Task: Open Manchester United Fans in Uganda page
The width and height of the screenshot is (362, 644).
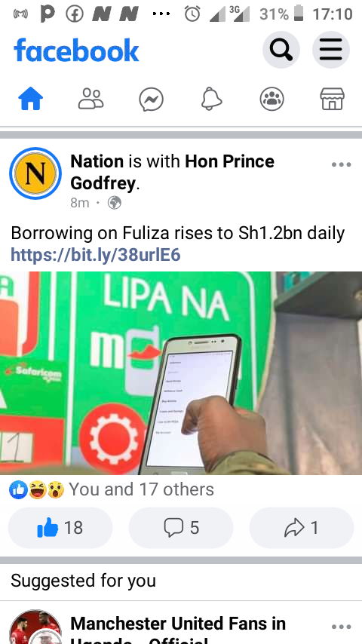Action: tap(177, 629)
